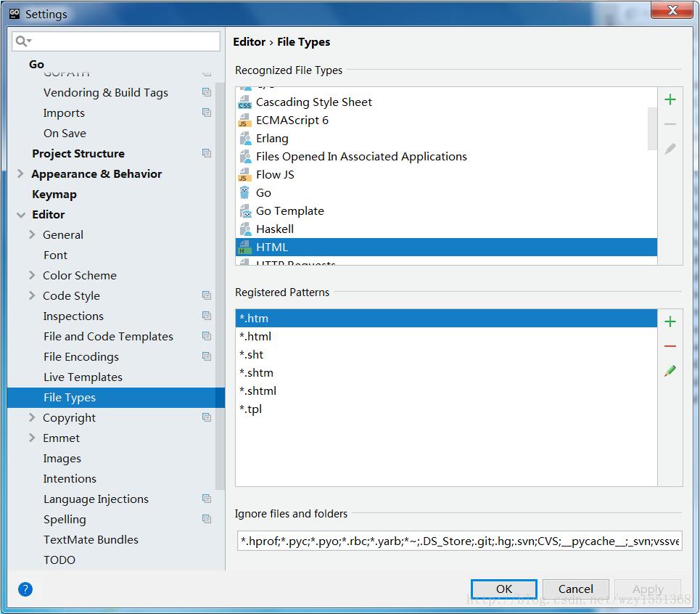The width and height of the screenshot is (700, 614).
Task: Click the Go gopher icon
Action: pos(244,193)
